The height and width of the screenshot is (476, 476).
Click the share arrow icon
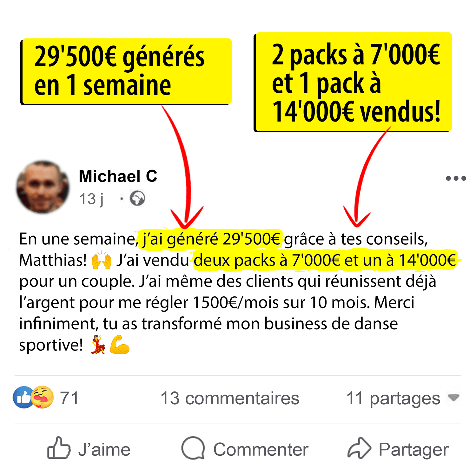point(359,448)
